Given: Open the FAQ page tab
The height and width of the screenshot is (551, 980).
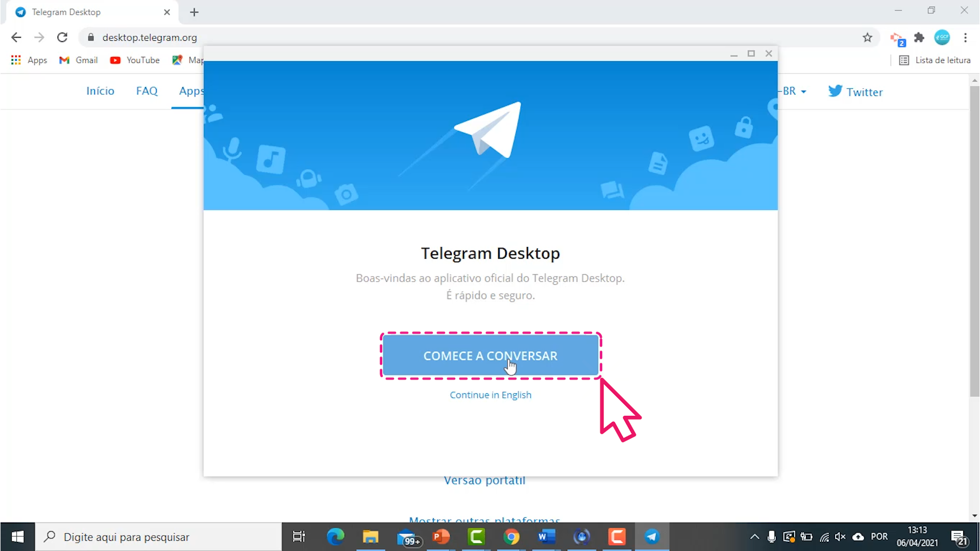Looking at the screenshot, I should (x=146, y=91).
